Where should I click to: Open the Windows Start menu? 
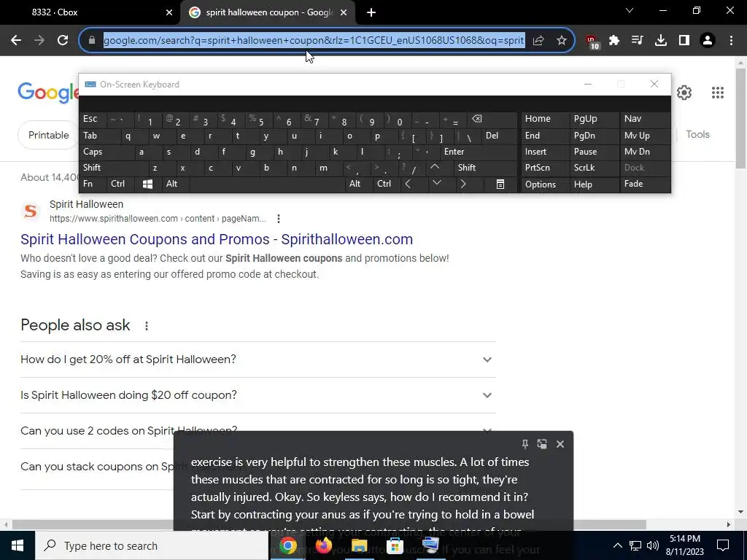(18, 545)
